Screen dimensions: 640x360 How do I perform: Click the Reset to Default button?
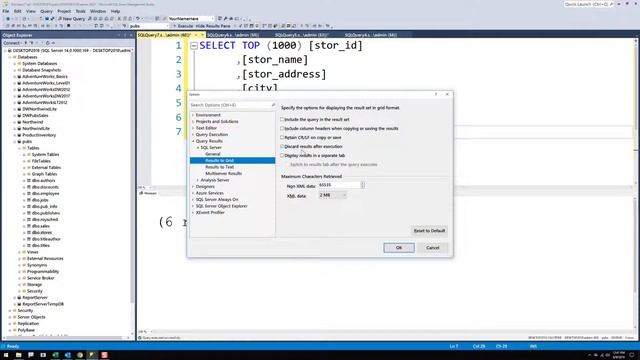[x=429, y=231]
